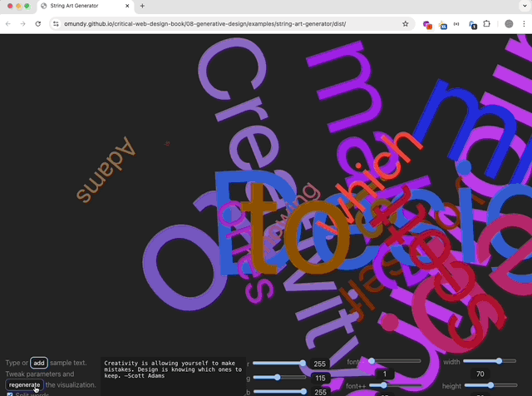
Task: Reload the String Art Generator page
Action: click(38, 24)
